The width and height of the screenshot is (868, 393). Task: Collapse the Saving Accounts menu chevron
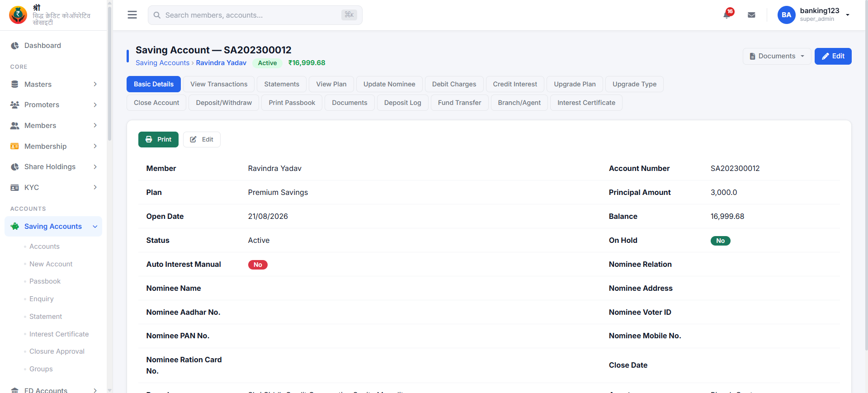coord(95,227)
